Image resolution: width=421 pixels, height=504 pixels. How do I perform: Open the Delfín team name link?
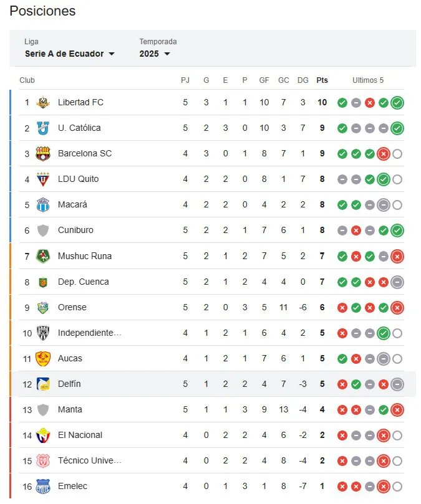click(x=69, y=384)
